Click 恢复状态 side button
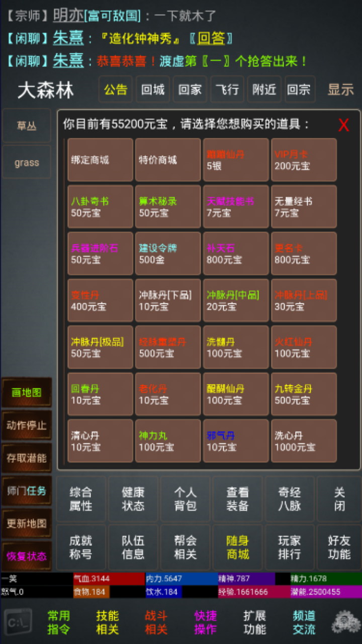 click(x=27, y=556)
